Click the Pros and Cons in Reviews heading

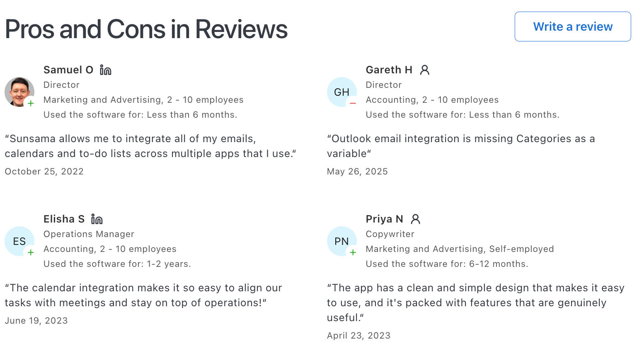coord(146,28)
